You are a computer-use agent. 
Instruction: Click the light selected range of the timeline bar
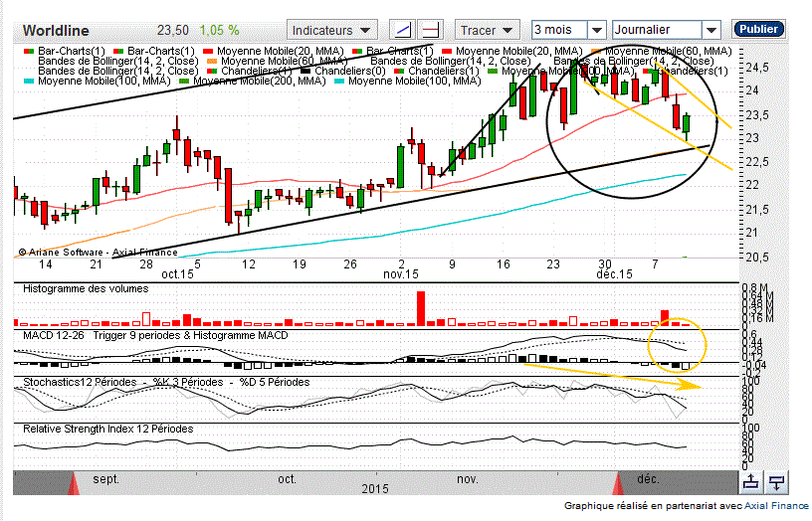coord(346,483)
